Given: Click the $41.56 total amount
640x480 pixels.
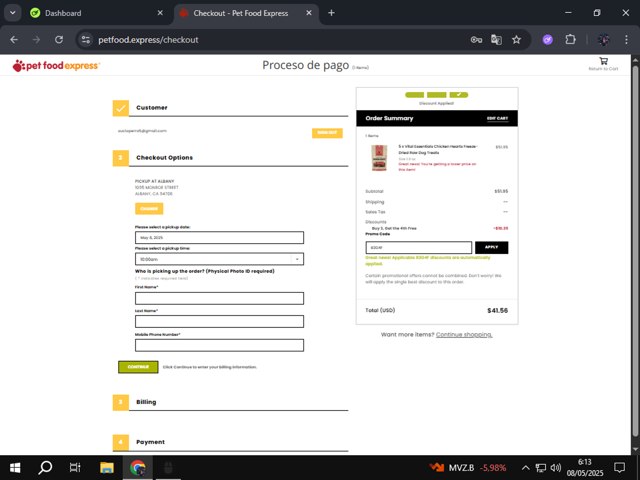Looking at the screenshot, I should click(x=498, y=311).
